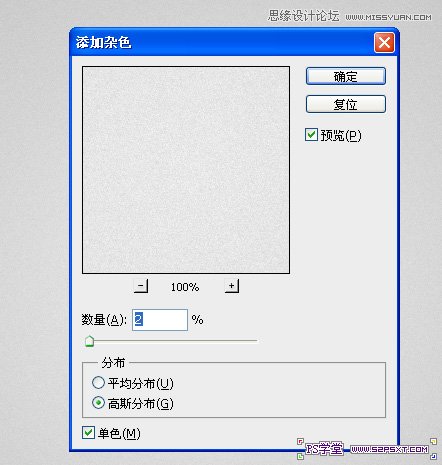442x465 pixels.
Task: Click the 数量(A) label
Action: click(104, 320)
